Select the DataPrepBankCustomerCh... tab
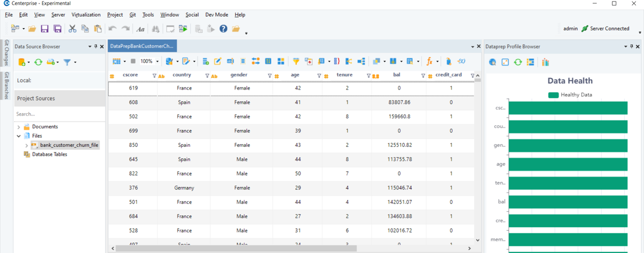Viewport: 644px width, 253px height. point(142,46)
